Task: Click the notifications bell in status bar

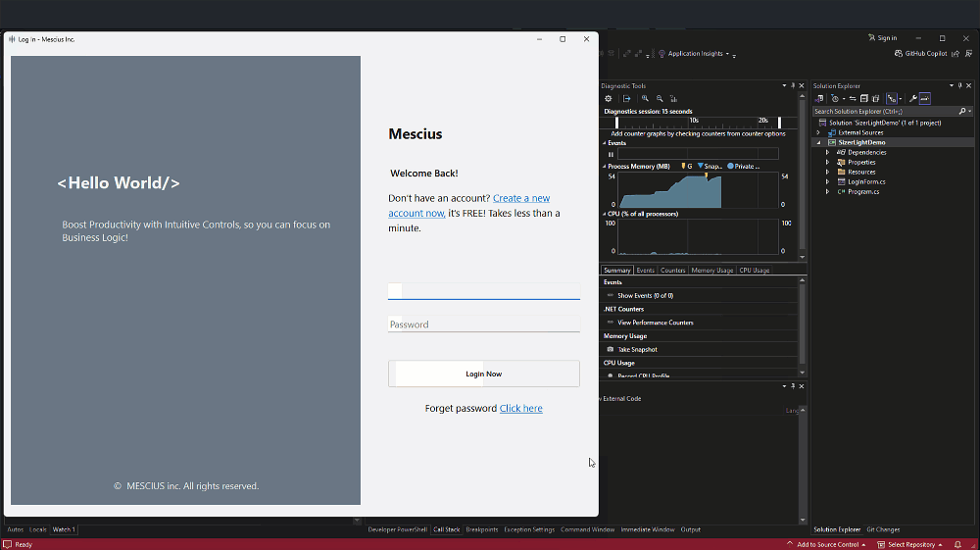Action: pyautogui.click(x=957, y=544)
